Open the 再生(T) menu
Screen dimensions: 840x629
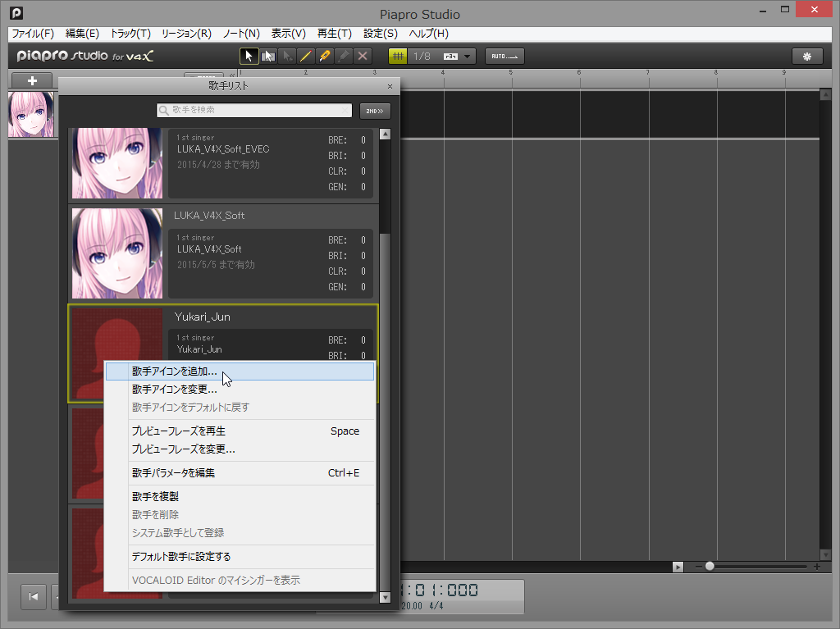335,34
